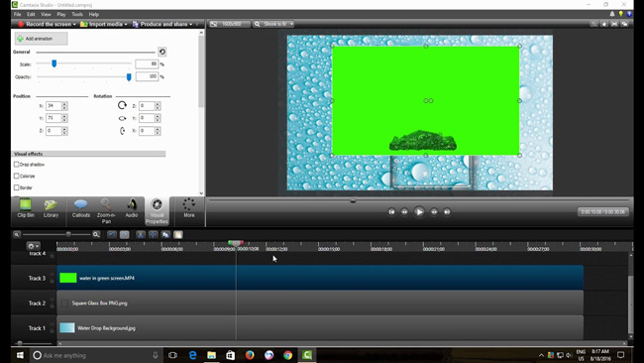Click the Add animation button

(x=41, y=39)
